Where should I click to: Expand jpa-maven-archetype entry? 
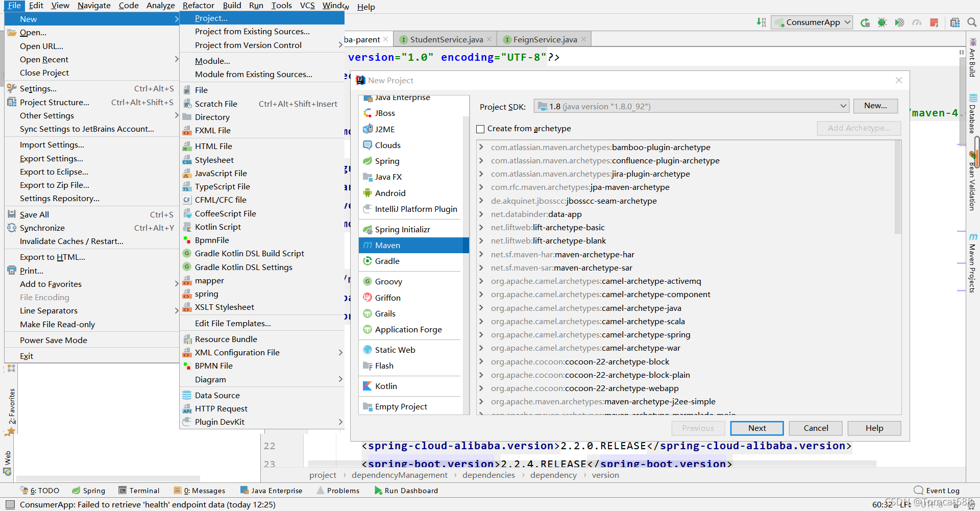click(x=481, y=187)
